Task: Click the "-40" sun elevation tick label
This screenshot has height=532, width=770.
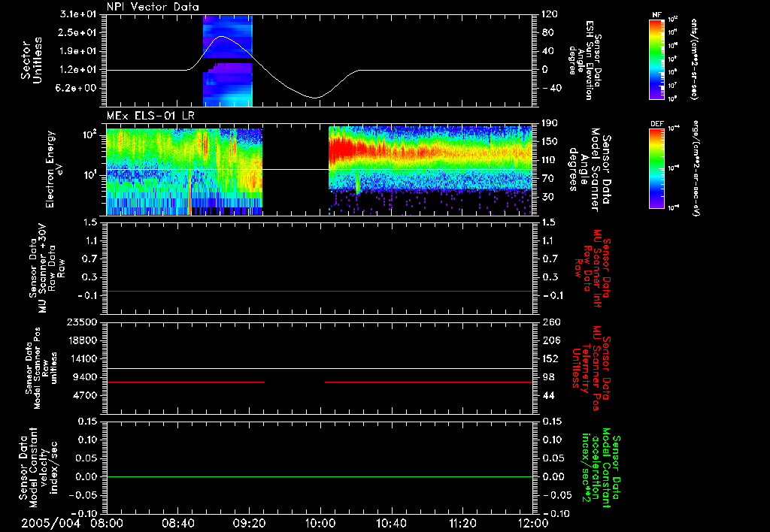Action: [551, 89]
